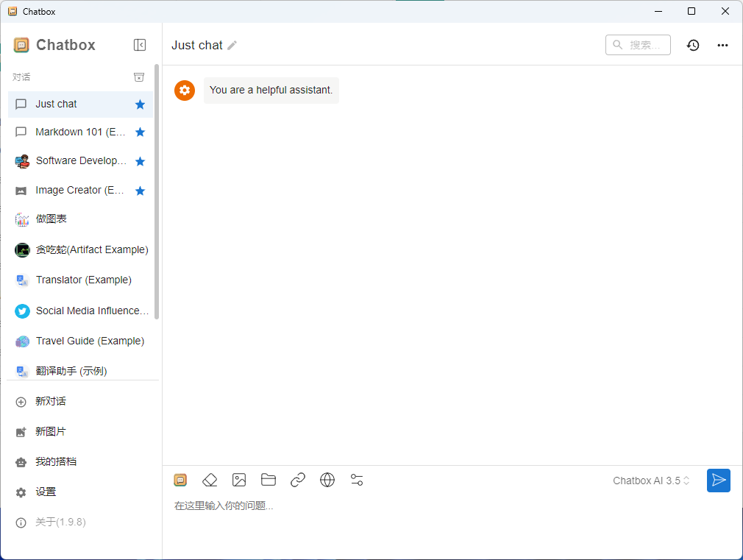Screen dimensions: 743x560
Task: Open Software Developer conversation
Action: coord(81,161)
